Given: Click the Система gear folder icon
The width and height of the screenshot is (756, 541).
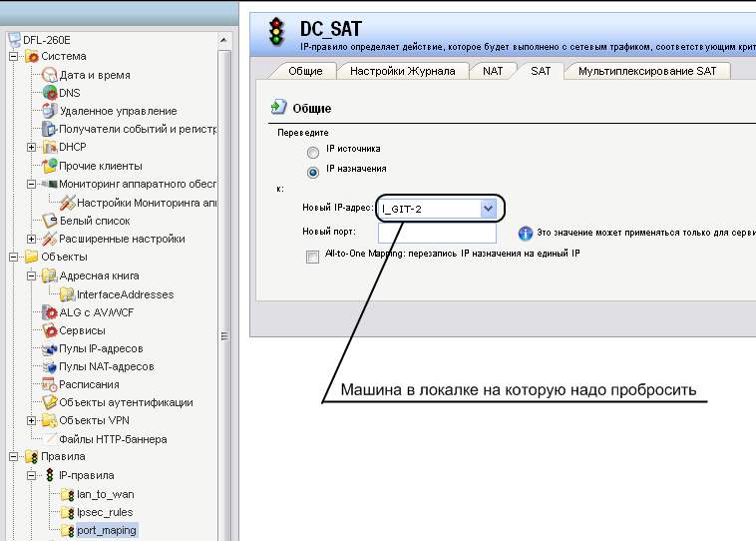Looking at the screenshot, I should pos(32,57).
